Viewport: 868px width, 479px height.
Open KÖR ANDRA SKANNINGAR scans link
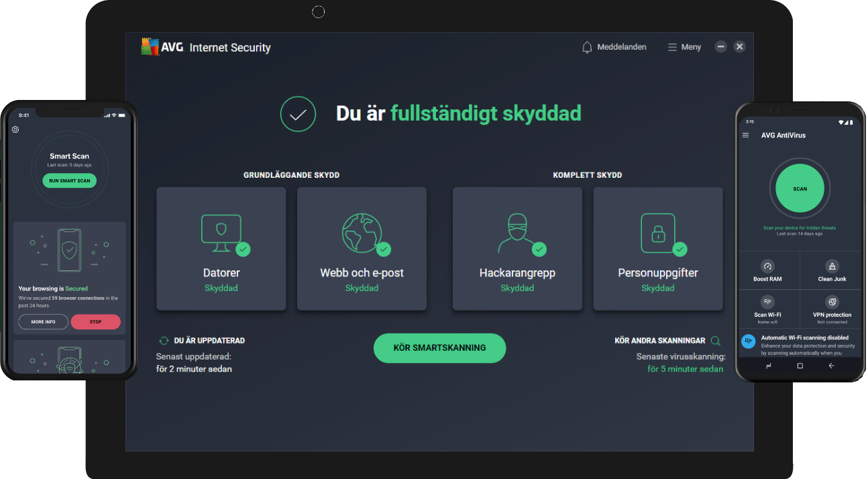point(667,341)
